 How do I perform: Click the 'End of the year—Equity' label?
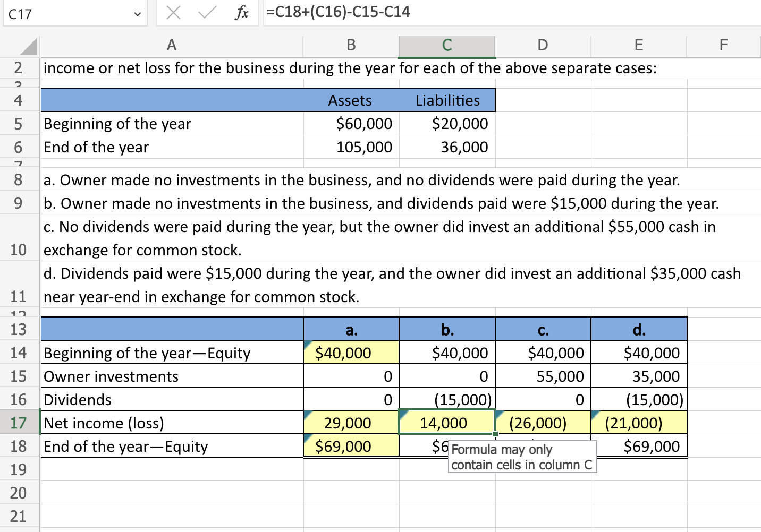[125, 447]
